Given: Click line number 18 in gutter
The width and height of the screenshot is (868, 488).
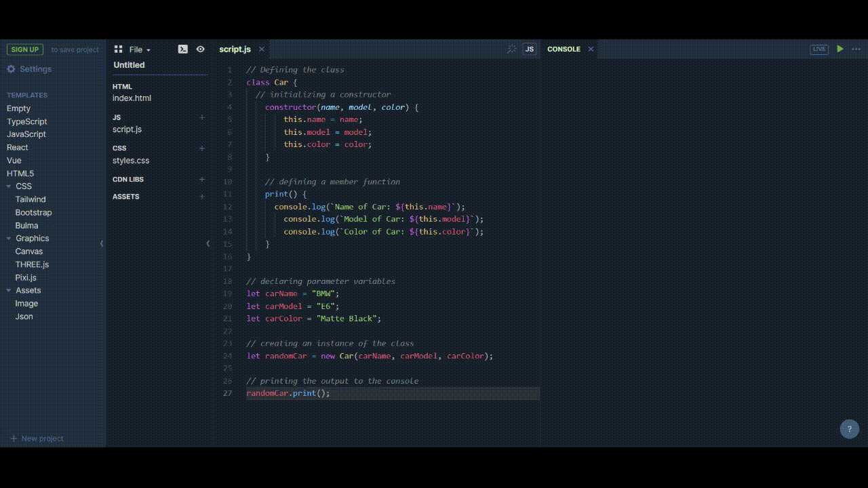Looking at the screenshot, I should coord(228,281).
